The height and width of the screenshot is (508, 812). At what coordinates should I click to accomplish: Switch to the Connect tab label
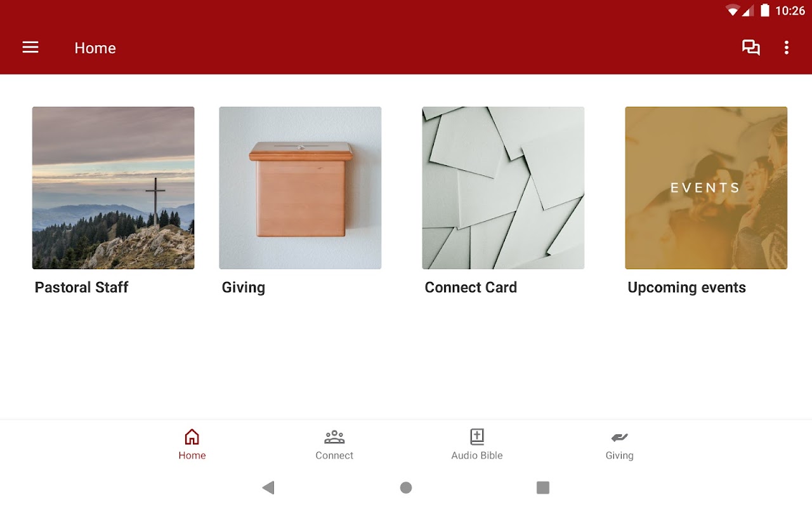point(334,455)
